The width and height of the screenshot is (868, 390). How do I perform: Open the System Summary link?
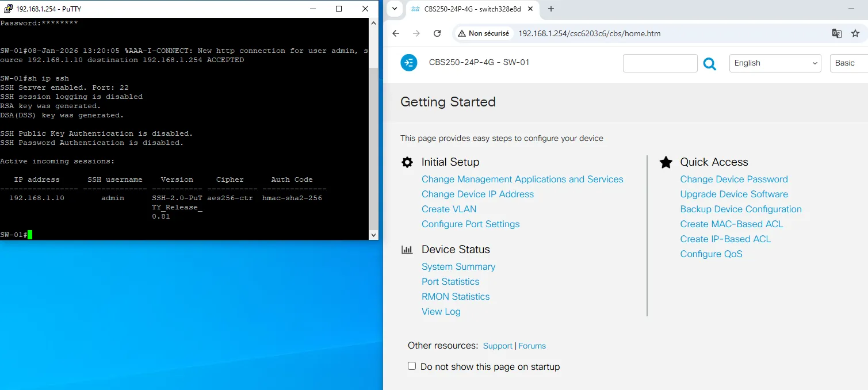point(458,267)
